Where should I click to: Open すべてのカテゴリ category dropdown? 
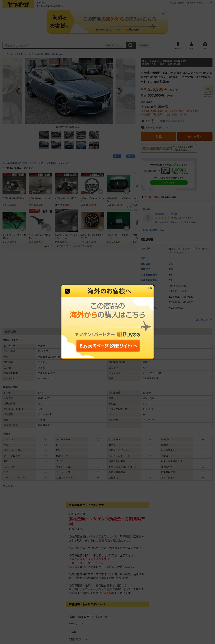click(114, 45)
